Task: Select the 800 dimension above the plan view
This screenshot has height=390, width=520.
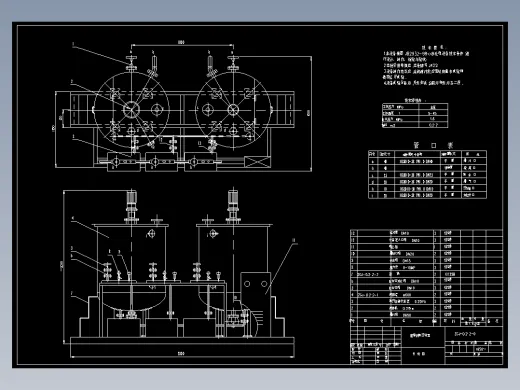Action: click(181, 42)
